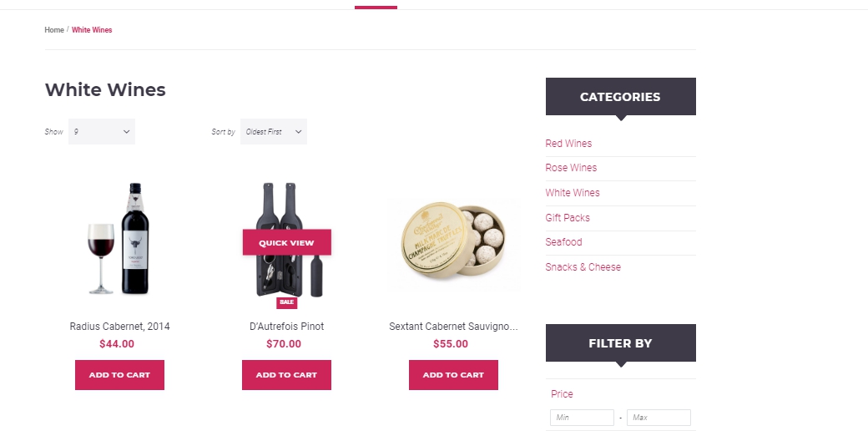Image resolution: width=868 pixels, height=431 pixels.
Task: Click the White Wines breadcrumb
Action: coord(92,30)
